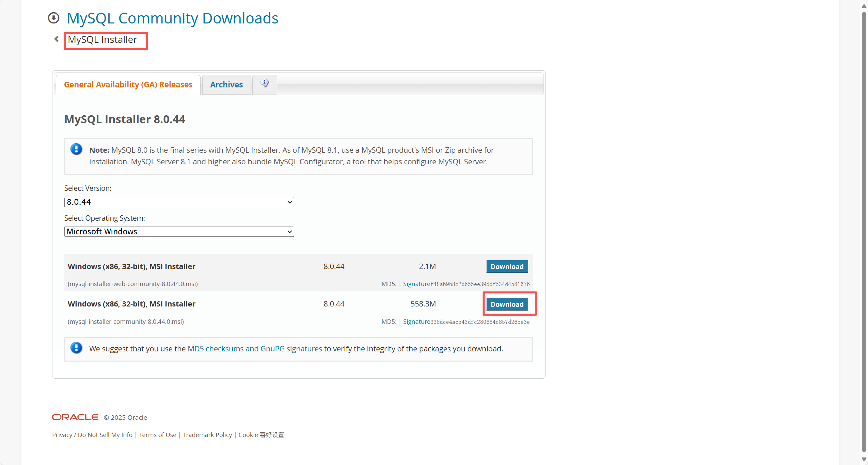Open the Select Version dropdown
The image size is (868, 465).
[179, 202]
